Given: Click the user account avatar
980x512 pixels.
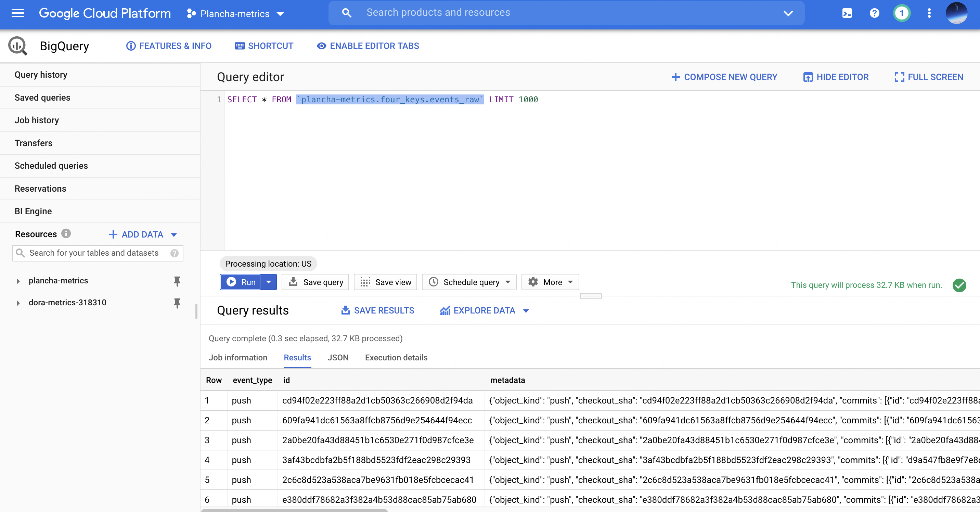Looking at the screenshot, I should coord(956,13).
